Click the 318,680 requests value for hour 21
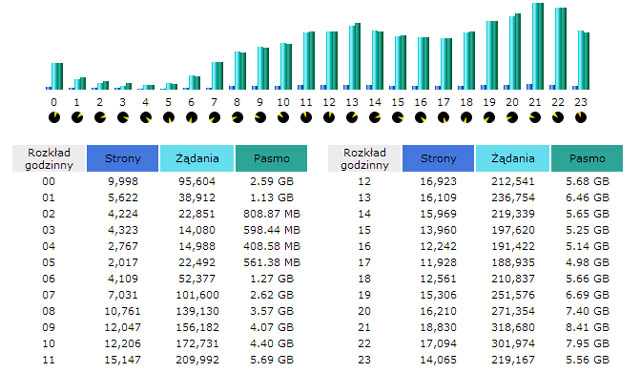This screenshot has width=640, height=373. (x=513, y=327)
